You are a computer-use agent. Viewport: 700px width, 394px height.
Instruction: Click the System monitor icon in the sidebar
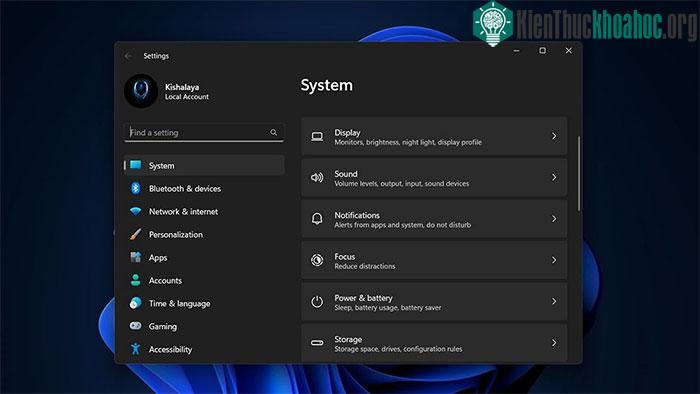point(136,165)
